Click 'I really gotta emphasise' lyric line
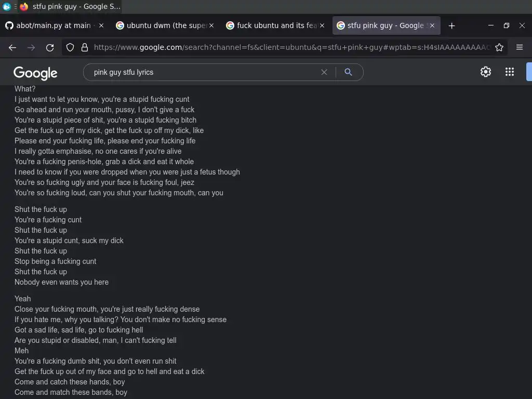Viewport: 532px width, 399px height. [98, 151]
